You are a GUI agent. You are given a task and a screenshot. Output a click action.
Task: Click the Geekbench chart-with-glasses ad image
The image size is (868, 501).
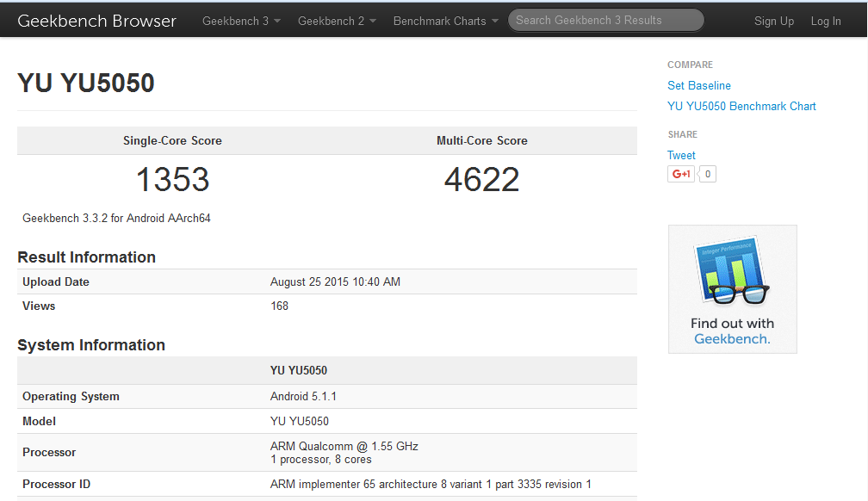coord(732,273)
